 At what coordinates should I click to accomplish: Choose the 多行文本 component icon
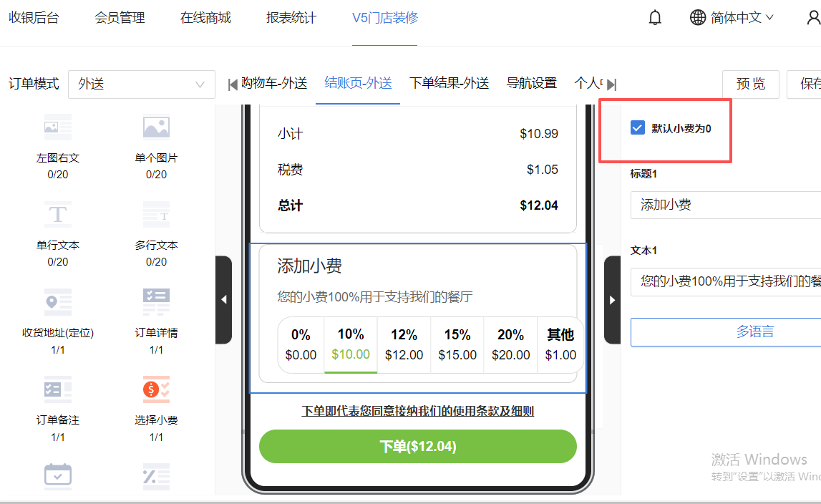coord(156,215)
